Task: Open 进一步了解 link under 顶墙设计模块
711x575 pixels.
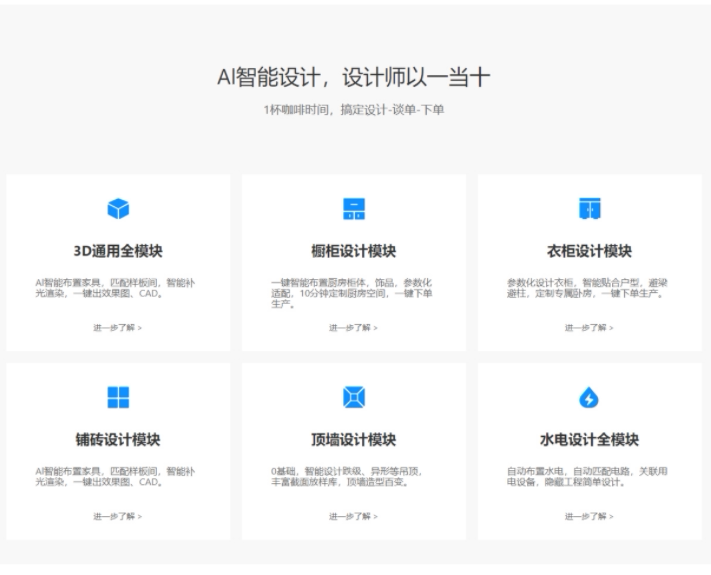Action: coord(353,516)
